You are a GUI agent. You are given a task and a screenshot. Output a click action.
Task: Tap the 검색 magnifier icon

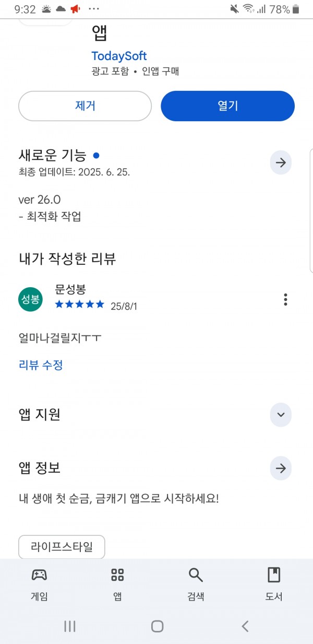196,575
